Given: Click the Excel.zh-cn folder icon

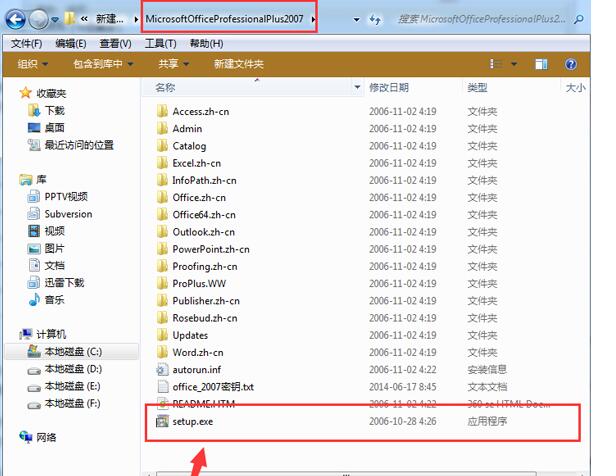Looking at the screenshot, I should pos(162,163).
